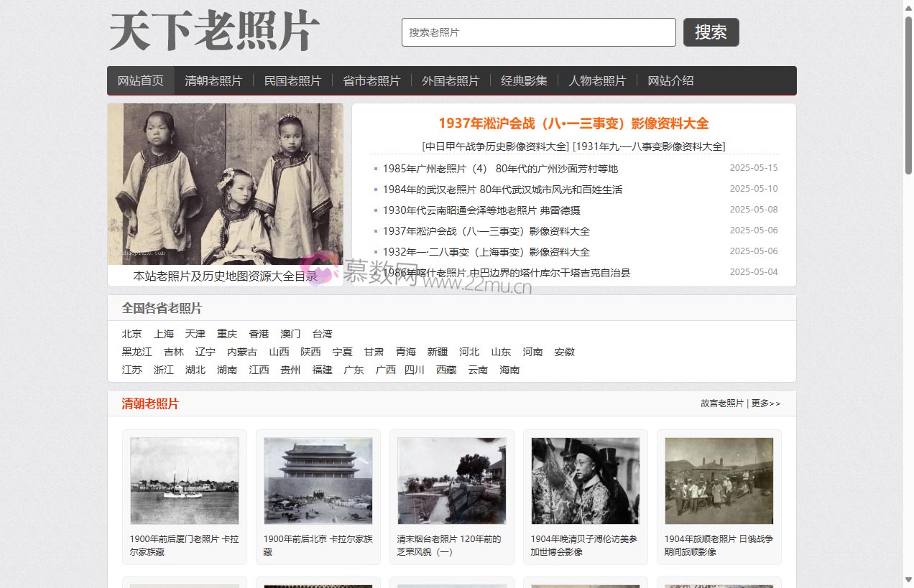Open the 1937年淞沪会战 orange headline link
The height and width of the screenshot is (588, 914).
573,123
